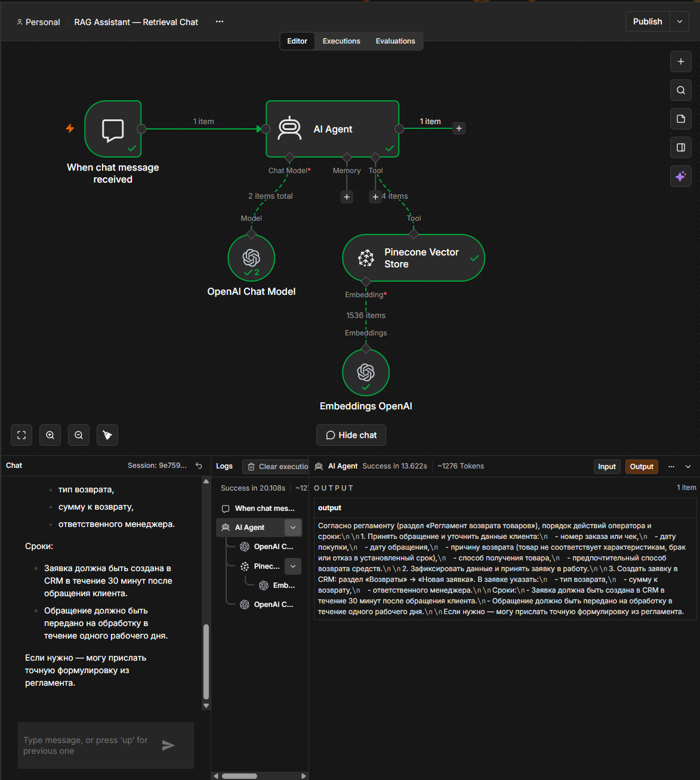
Task: Add a sticky note to canvas
Action: pos(681,119)
